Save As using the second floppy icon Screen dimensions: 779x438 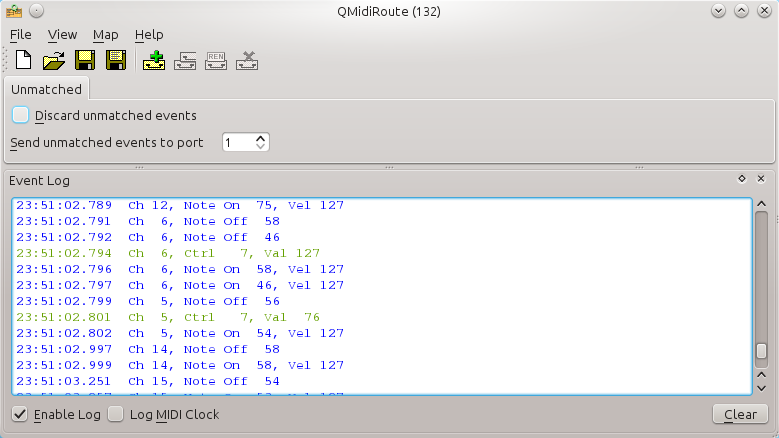coord(116,61)
